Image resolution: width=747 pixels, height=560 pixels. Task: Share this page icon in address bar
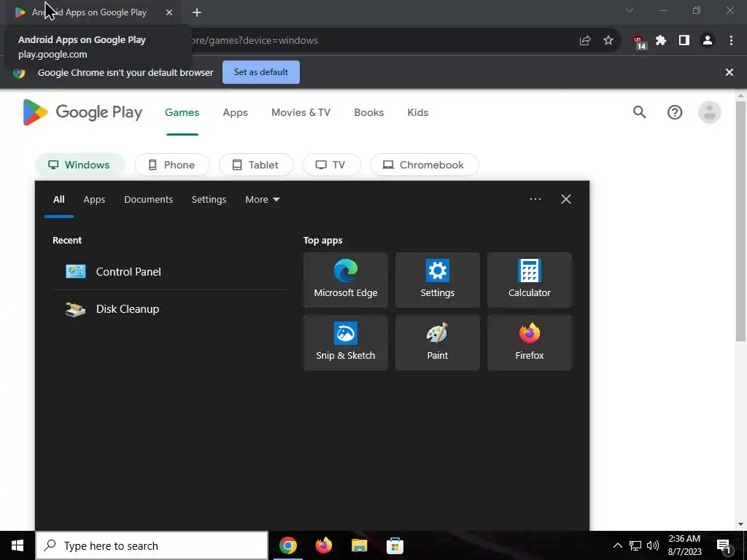[x=585, y=41]
